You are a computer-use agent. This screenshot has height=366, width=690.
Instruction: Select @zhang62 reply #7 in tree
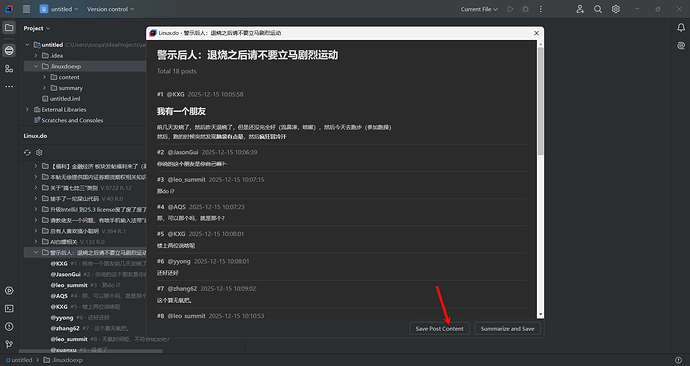click(x=90, y=328)
